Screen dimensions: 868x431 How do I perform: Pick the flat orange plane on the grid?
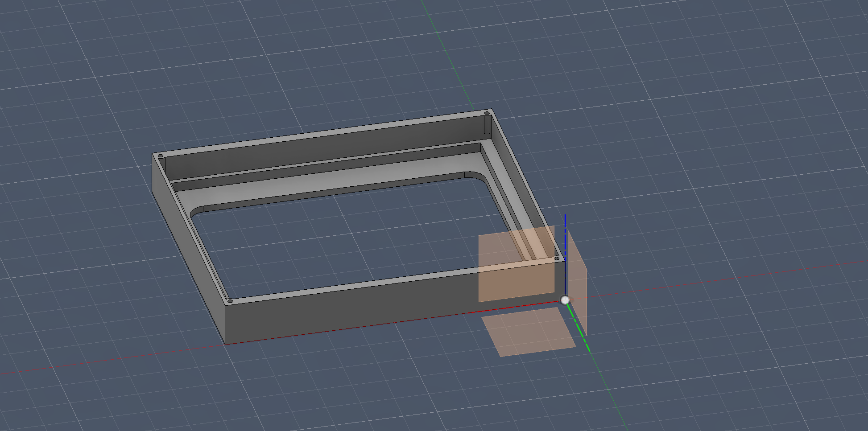[529, 332]
